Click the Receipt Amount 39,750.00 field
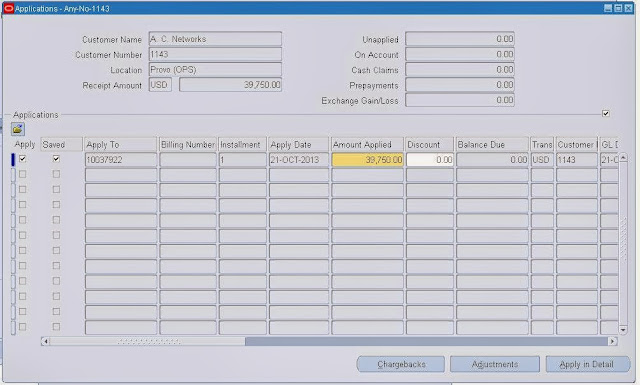The height and width of the screenshot is (385, 640). [231, 85]
